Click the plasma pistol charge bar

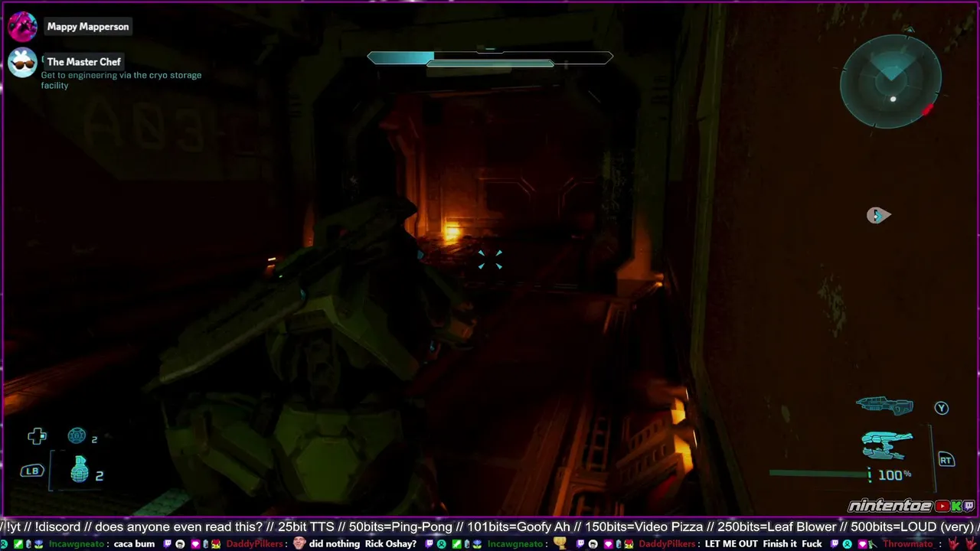(x=819, y=474)
